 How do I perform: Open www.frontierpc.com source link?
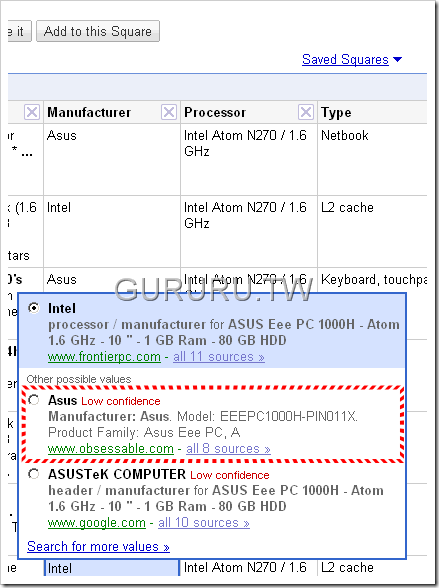pyautogui.click(x=104, y=357)
